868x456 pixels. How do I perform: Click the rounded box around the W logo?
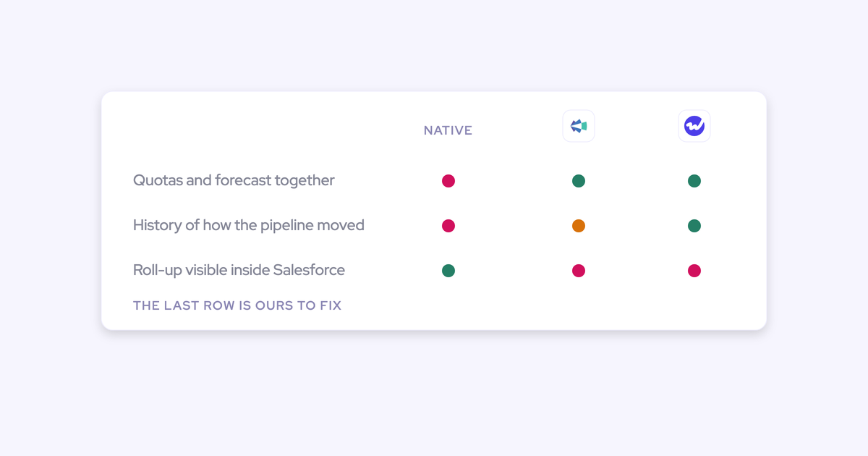click(694, 126)
